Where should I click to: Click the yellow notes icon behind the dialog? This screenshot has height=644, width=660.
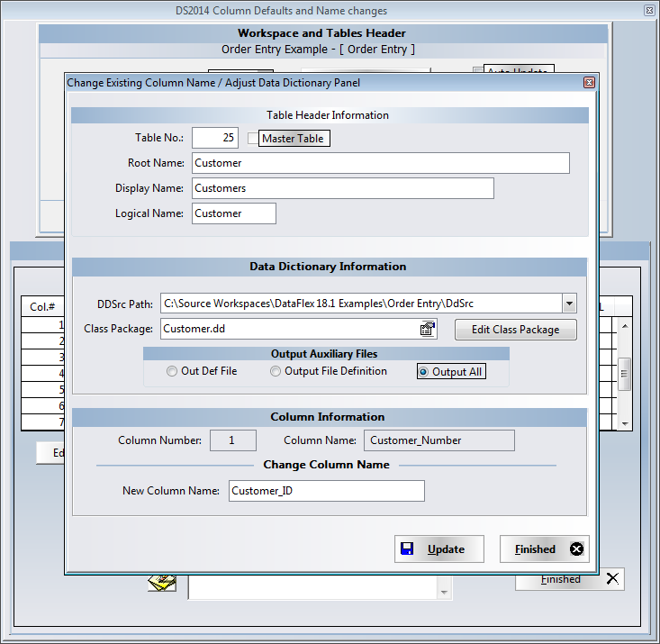pos(161,584)
